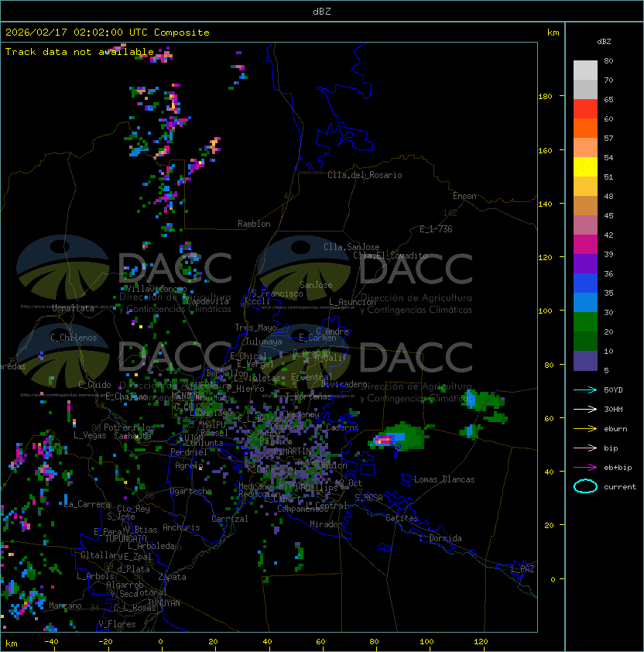Click the Carrizal map label
Viewport: 644px width, 652px height.
pos(229,519)
